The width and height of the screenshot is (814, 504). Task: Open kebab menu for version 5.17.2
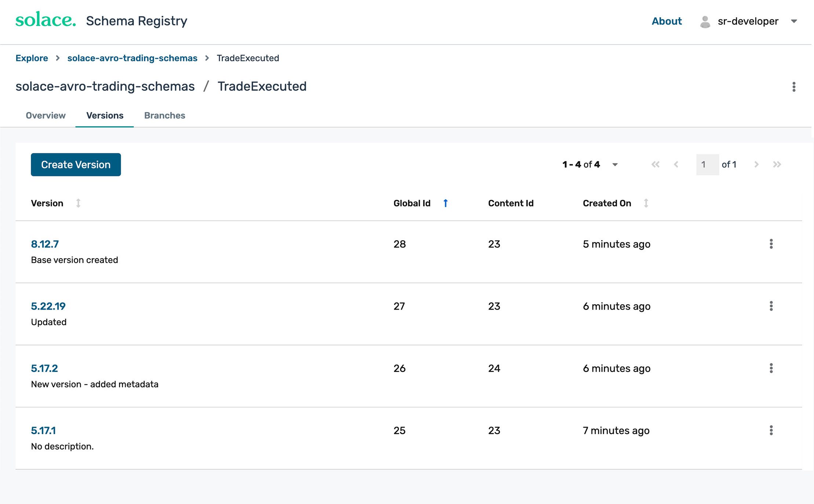coord(771,368)
